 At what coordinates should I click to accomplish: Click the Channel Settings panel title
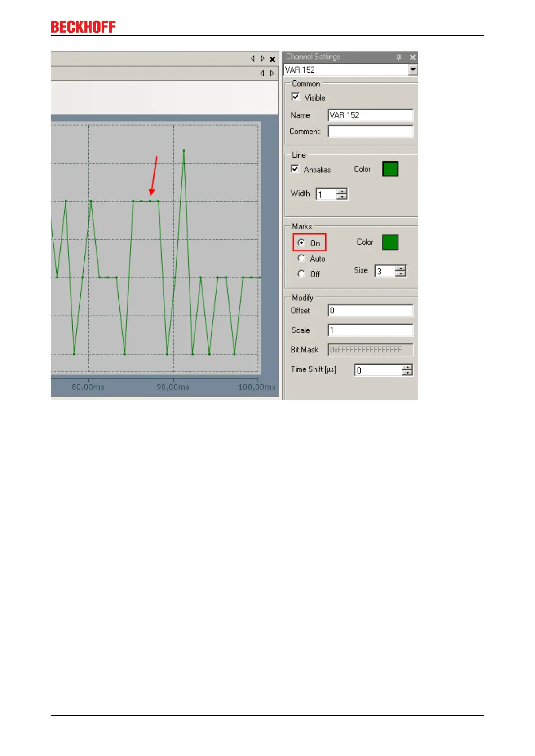(x=313, y=57)
